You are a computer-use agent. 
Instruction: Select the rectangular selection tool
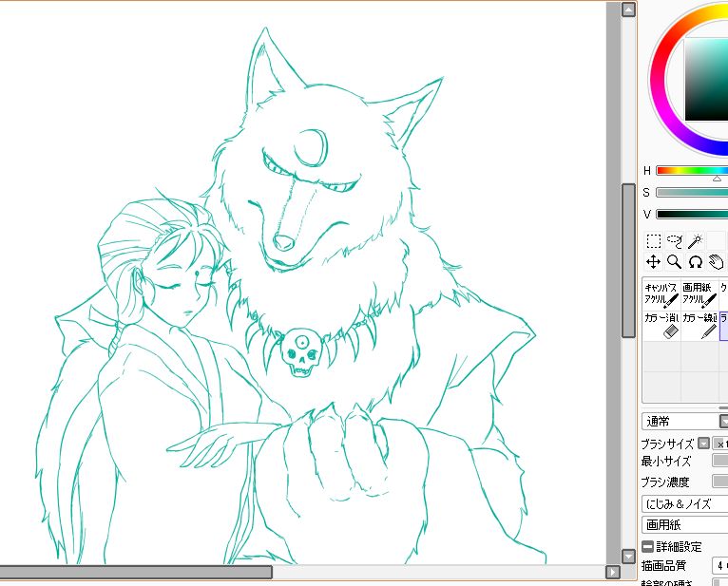coord(654,241)
